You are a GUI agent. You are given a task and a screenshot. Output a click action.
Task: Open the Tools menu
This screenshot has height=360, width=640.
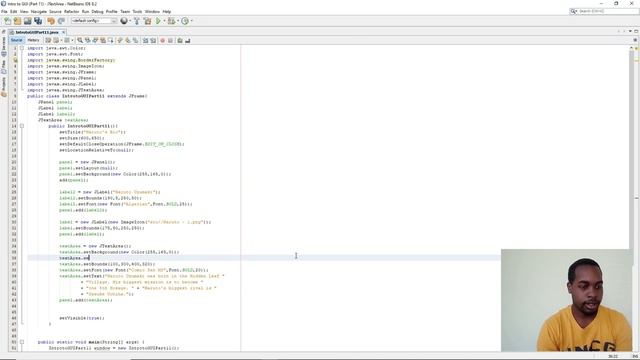pos(138,12)
